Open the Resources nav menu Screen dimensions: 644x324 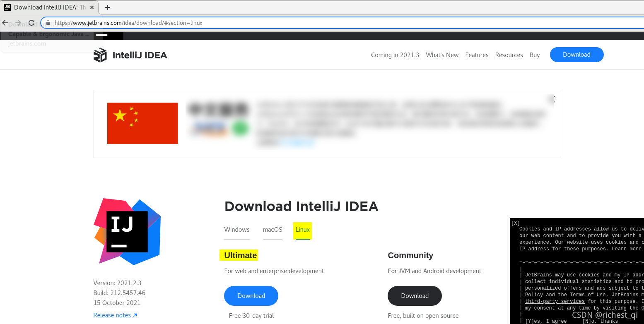(509, 55)
